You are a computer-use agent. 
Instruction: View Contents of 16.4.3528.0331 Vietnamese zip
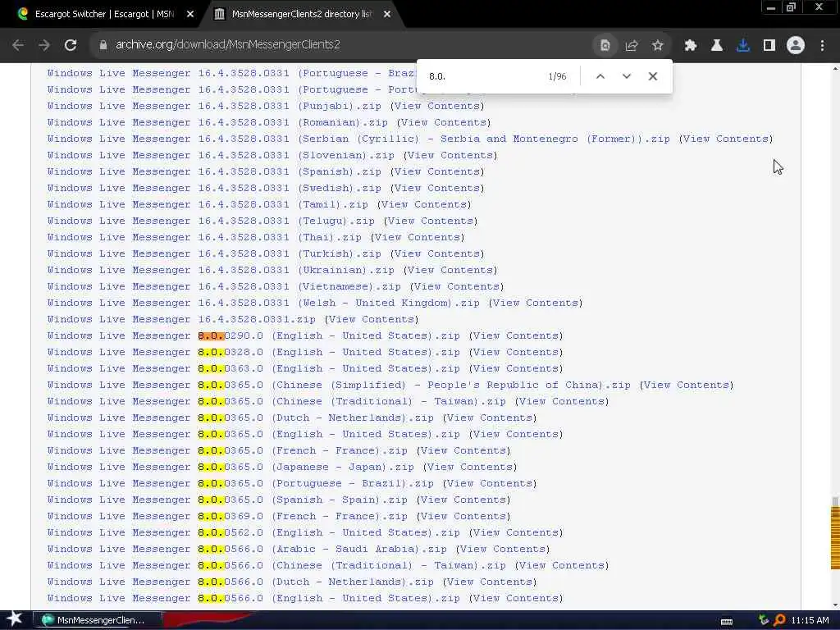pos(457,286)
